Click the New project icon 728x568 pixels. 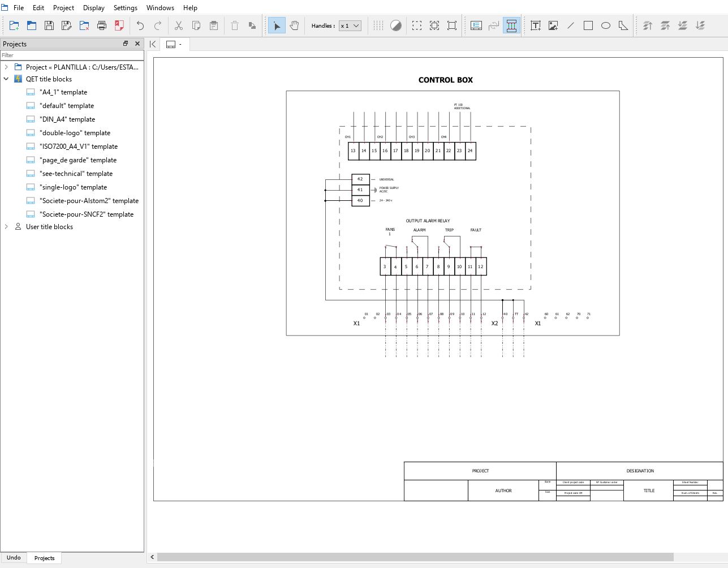pyautogui.click(x=14, y=25)
